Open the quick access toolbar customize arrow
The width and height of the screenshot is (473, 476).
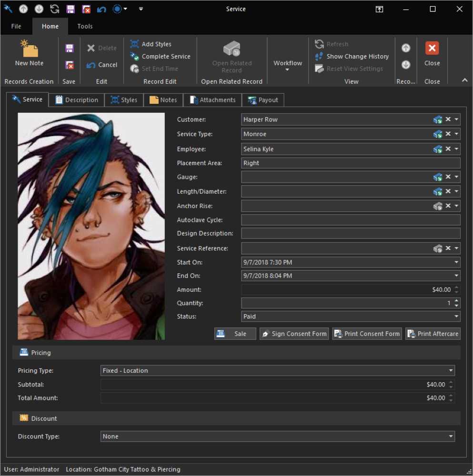tap(141, 9)
